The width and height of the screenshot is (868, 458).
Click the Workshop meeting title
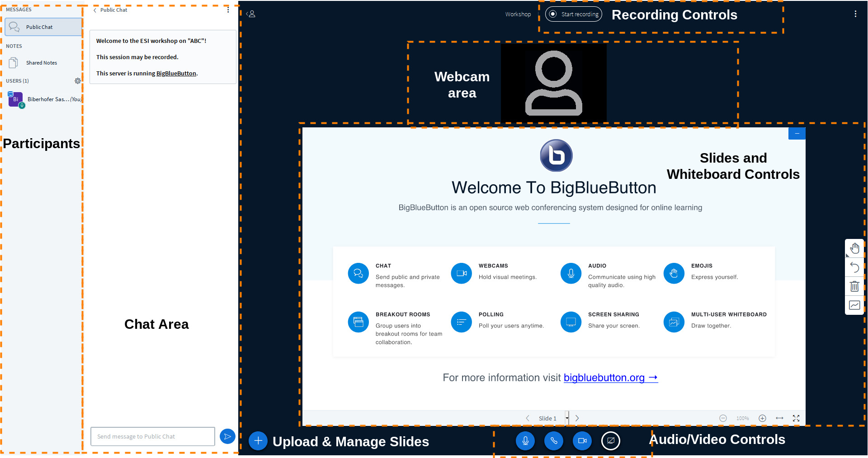518,14
